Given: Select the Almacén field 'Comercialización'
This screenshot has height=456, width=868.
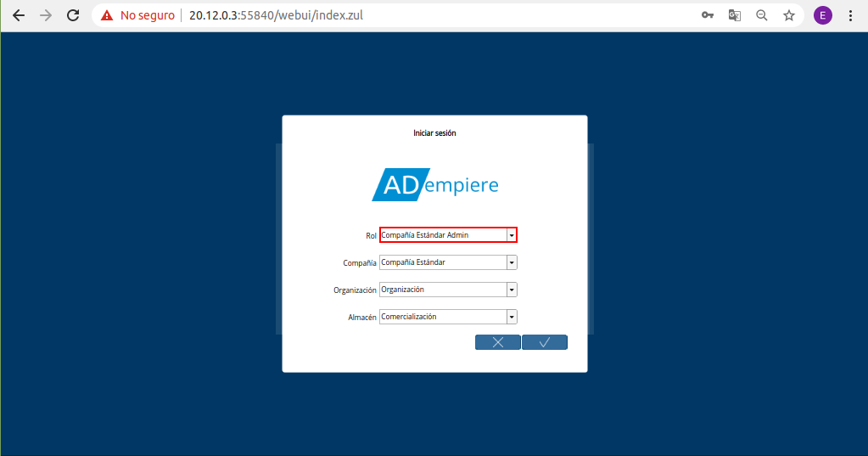Looking at the screenshot, I should coord(444,317).
